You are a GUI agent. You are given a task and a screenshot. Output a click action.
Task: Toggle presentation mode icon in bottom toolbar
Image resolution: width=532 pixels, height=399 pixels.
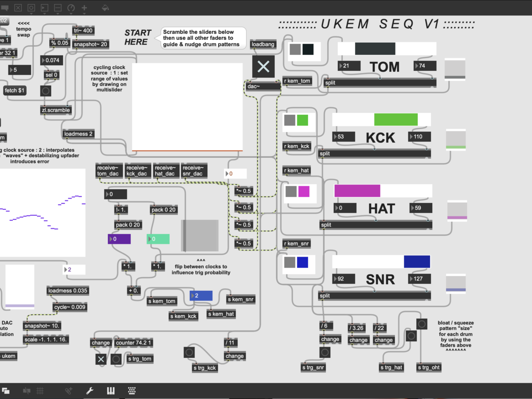pyautogui.click(x=27, y=391)
